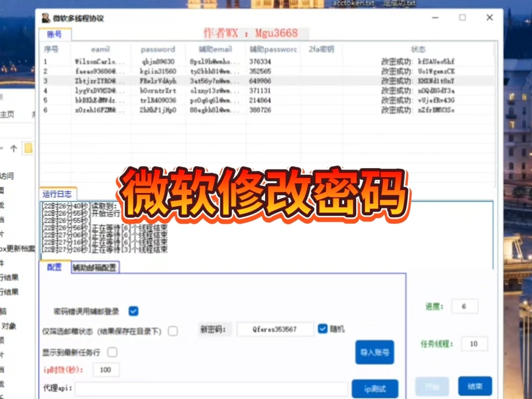The width and height of the screenshot is (532, 399).
Task: Maximize the 微软多线程协议 window
Action: tap(462, 17)
